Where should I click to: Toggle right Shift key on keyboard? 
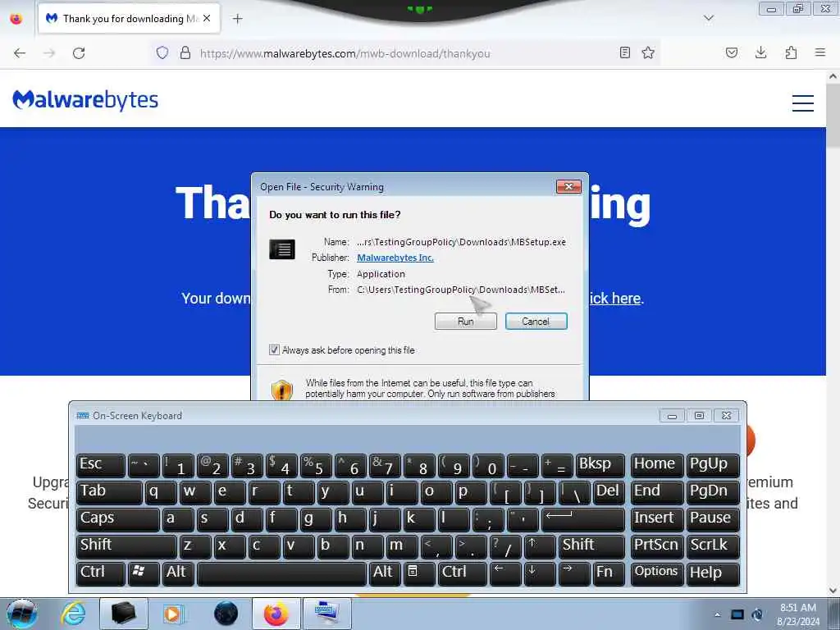pyautogui.click(x=591, y=546)
